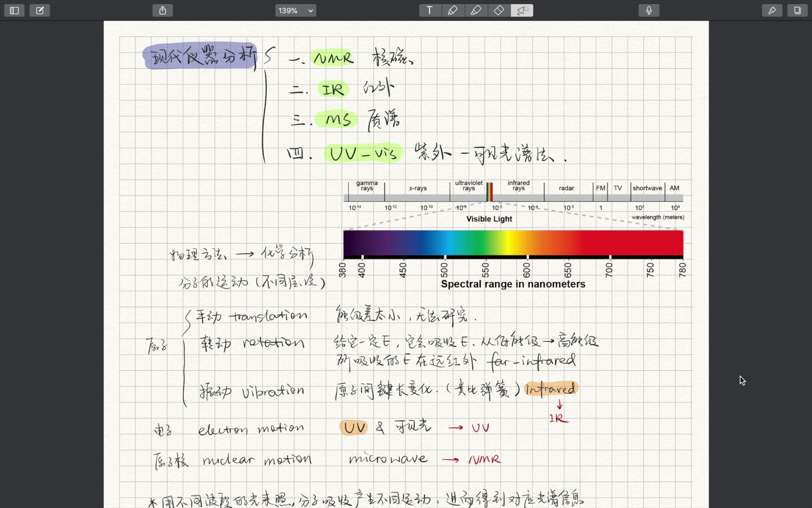Start audio recording with microphone button
The image size is (812, 508).
649,10
